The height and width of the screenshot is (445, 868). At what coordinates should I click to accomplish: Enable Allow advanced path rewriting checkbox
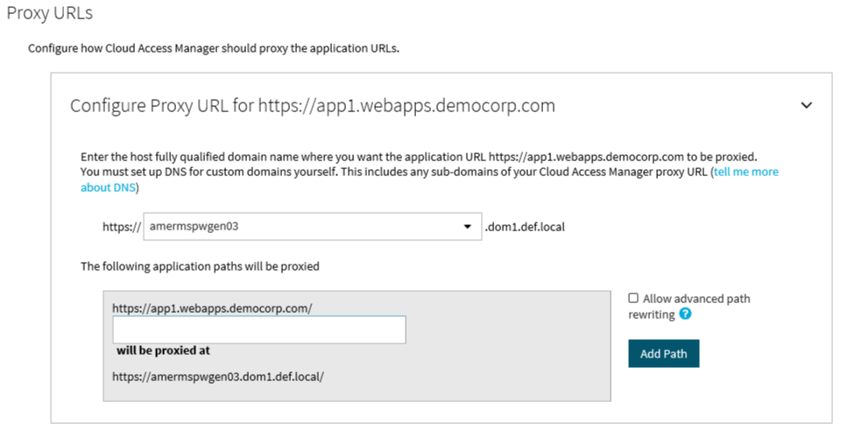tap(633, 299)
